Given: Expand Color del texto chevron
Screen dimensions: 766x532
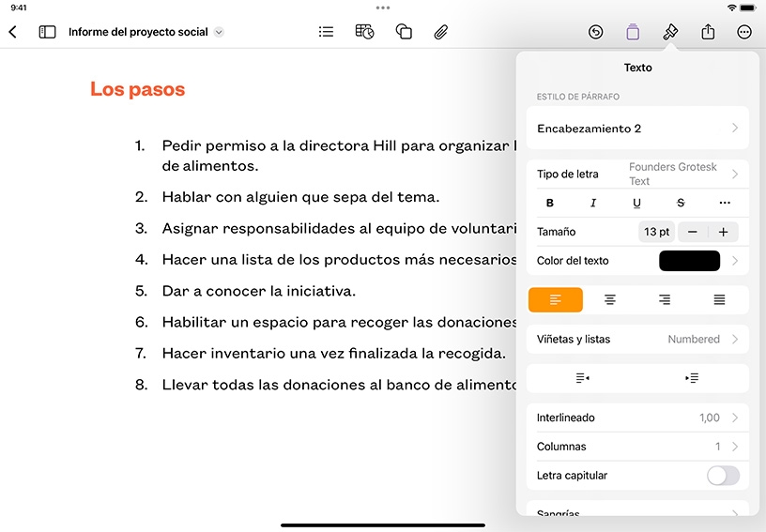Looking at the screenshot, I should (735, 261).
